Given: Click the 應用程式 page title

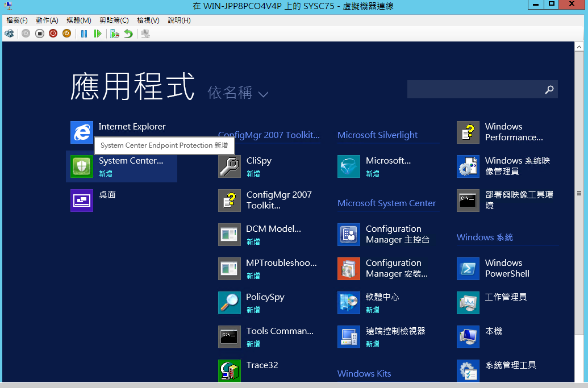Looking at the screenshot, I should pos(132,86).
